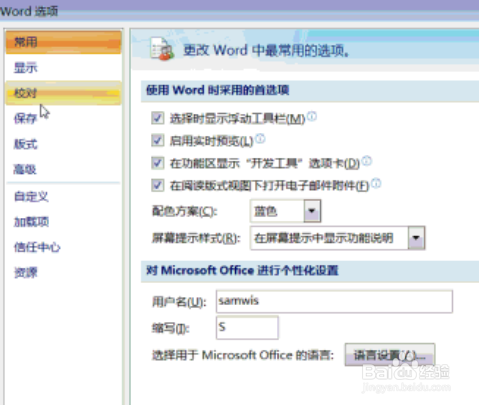Open the 显示 options category

tap(63, 68)
